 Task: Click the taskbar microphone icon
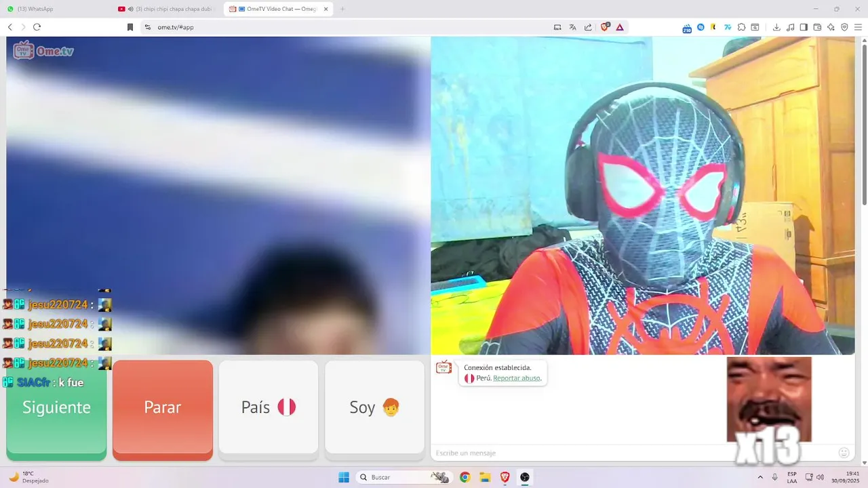click(x=774, y=477)
